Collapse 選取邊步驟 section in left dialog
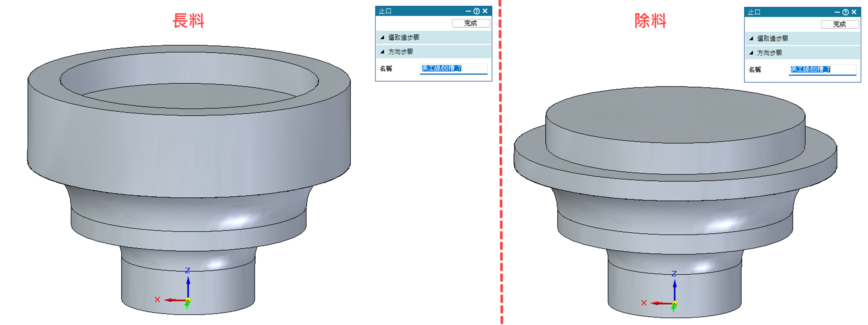The width and height of the screenshot is (868, 325). tap(434, 37)
